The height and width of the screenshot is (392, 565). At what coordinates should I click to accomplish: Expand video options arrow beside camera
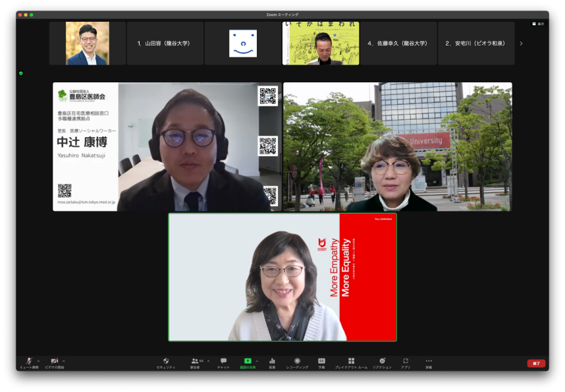coord(64,360)
